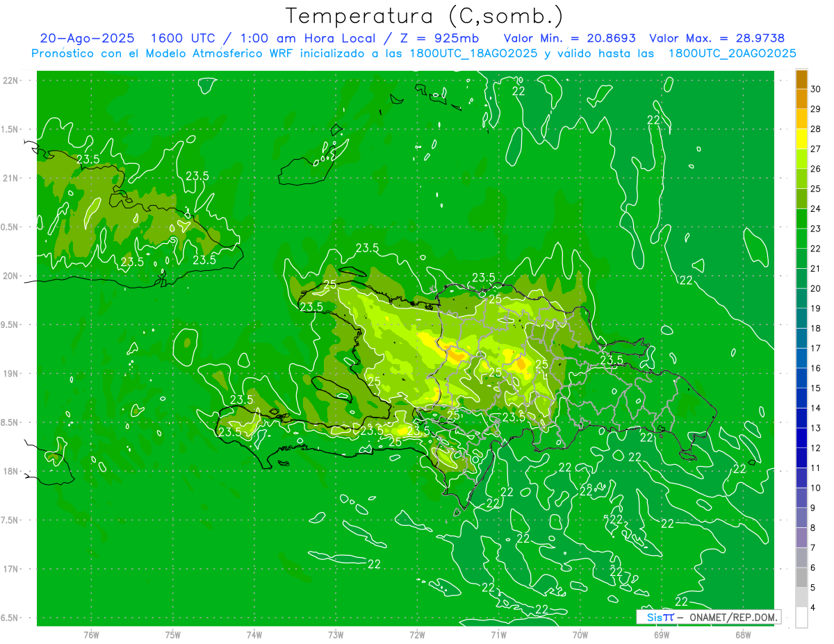The height and width of the screenshot is (644, 834).
Task: Click "Valor Min. = 20.8693" text
Action: (x=569, y=38)
